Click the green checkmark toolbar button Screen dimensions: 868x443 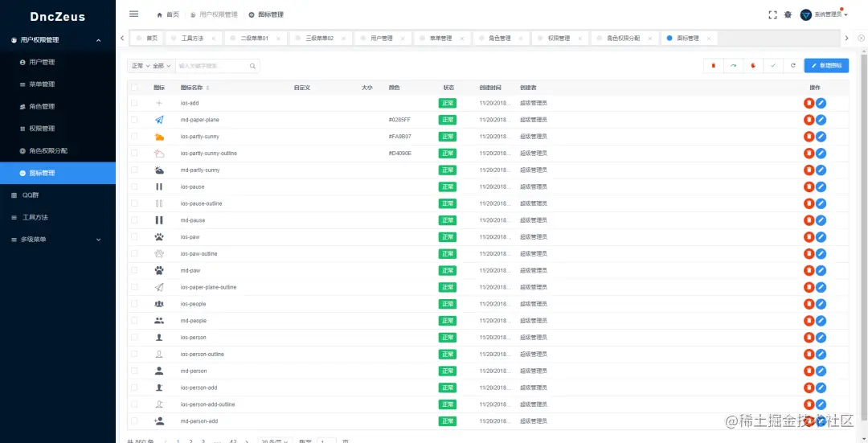click(x=773, y=65)
